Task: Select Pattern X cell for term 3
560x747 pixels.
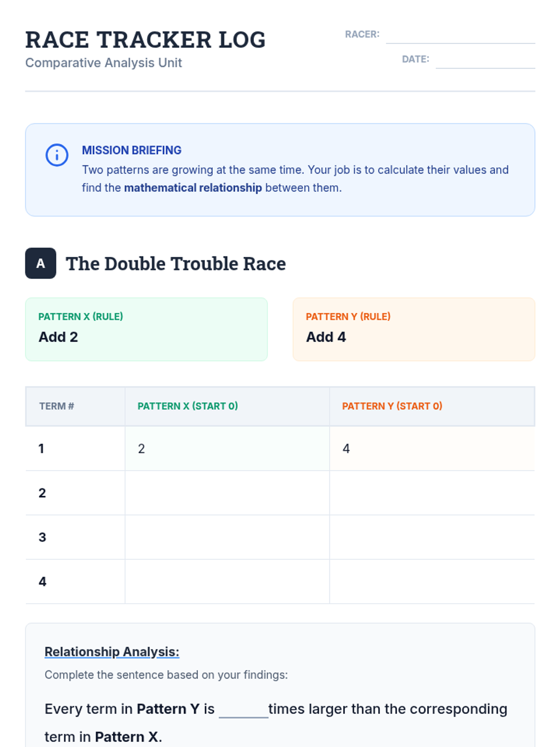Action: (227, 537)
